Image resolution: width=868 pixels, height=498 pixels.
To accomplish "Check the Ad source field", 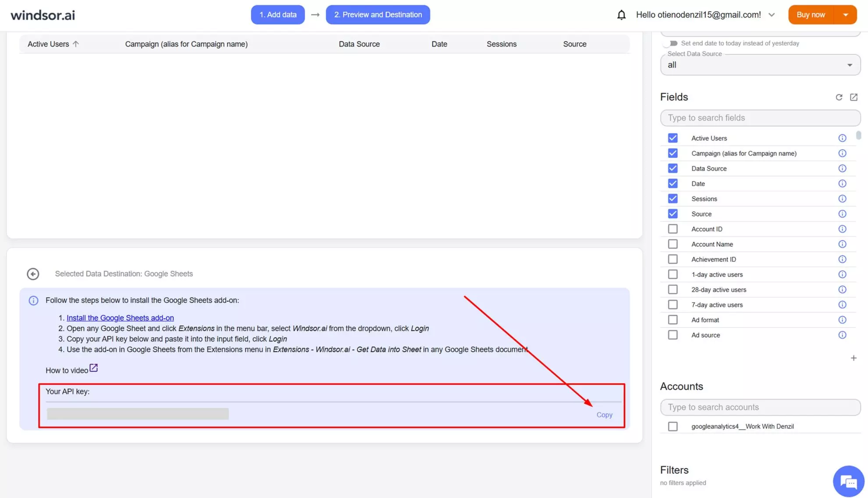I will (672, 335).
